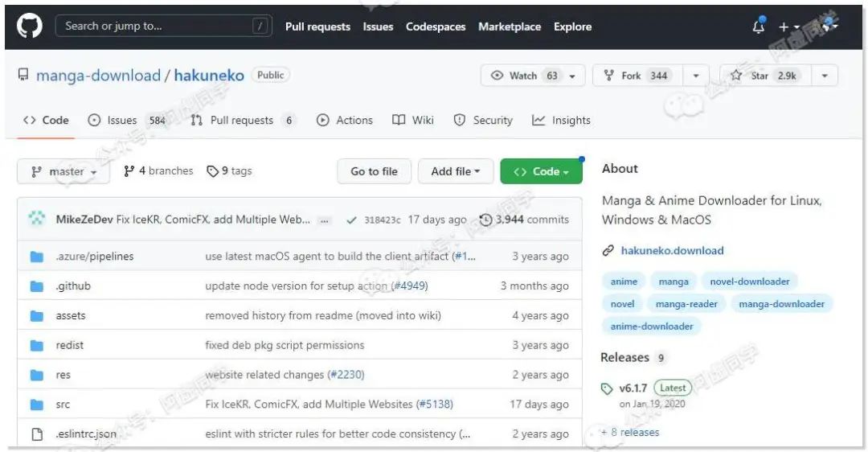The height and width of the screenshot is (452, 868).
Task: Focus the Search or jump to field
Action: coord(163,26)
